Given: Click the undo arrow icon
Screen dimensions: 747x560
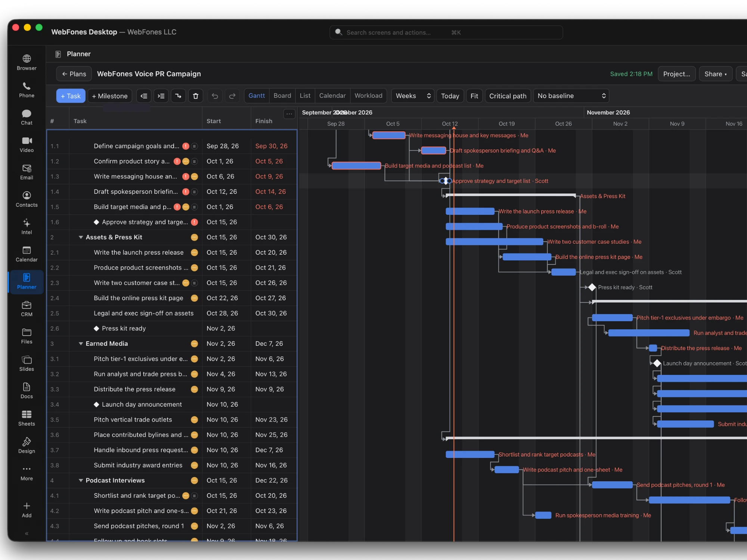Looking at the screenshot, I should (x=215, y=96).
